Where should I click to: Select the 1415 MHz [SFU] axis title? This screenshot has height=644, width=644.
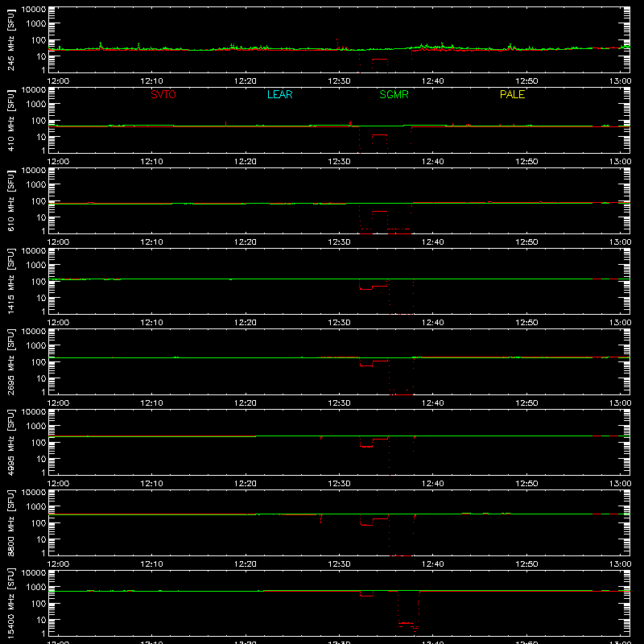point(11,281)
